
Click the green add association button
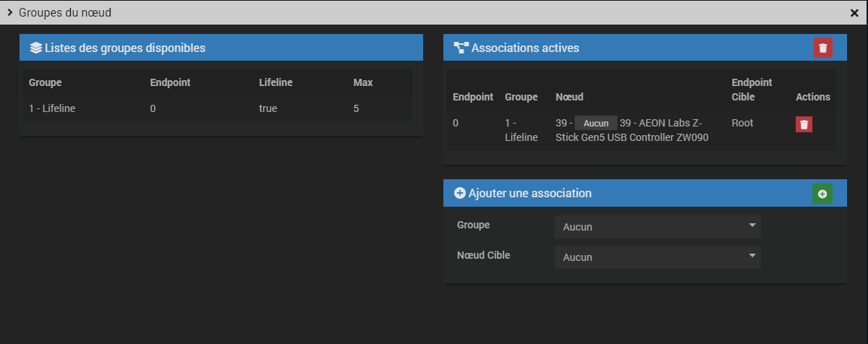[823, 194]
